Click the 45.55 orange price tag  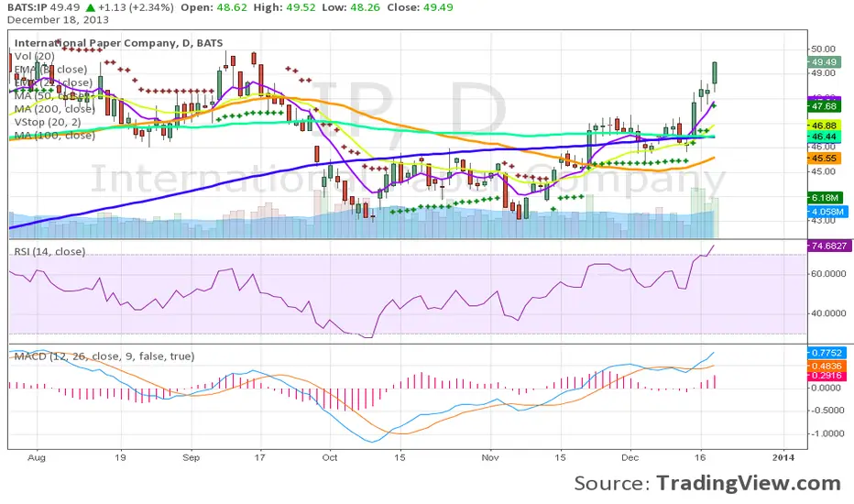click(x=824, y=158)
